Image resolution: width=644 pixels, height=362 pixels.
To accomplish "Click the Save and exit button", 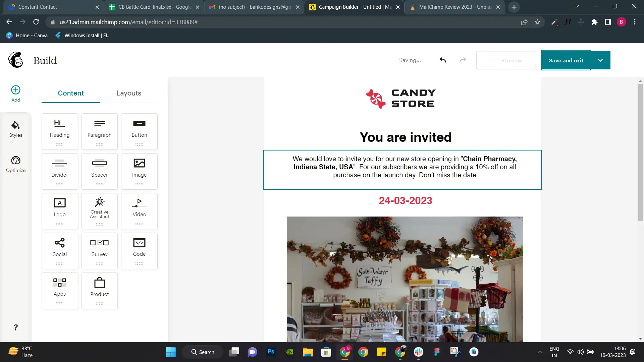I will tap(566, 60).
